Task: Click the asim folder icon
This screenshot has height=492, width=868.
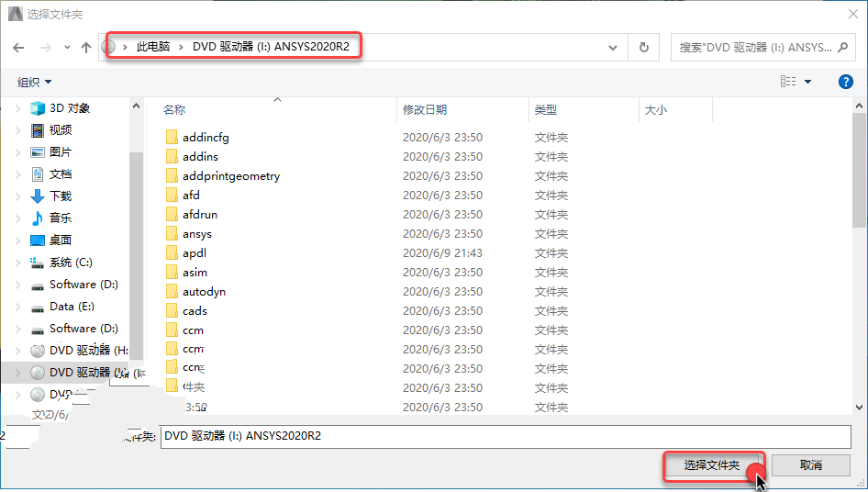Action: 172,273
